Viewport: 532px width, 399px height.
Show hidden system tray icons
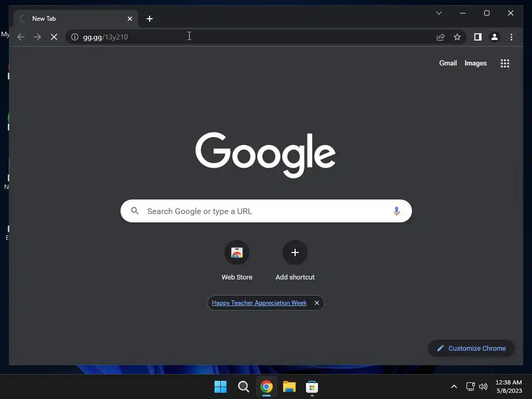tap(454, 387)
